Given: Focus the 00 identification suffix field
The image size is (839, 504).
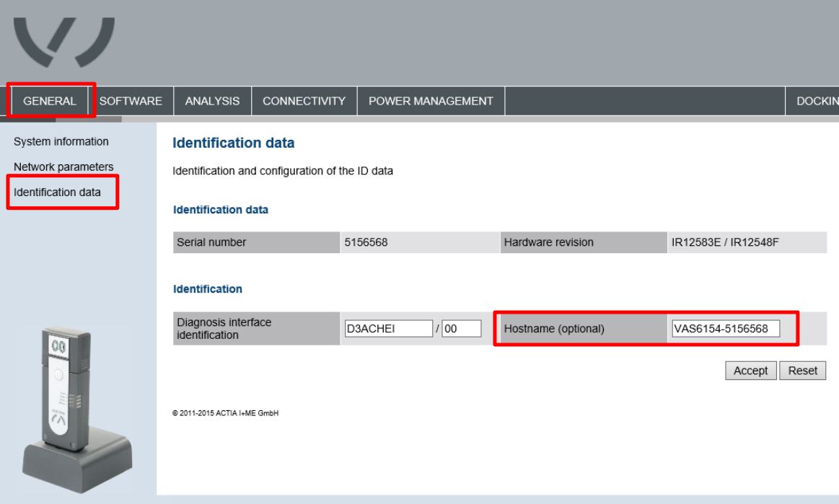Looking at the screenshot, I should tap(461, 329).
